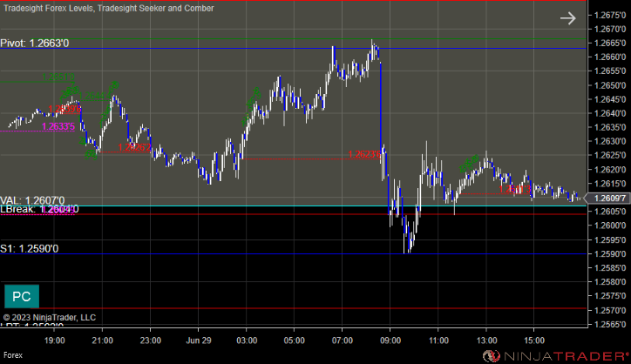631x364 pixels.
Task: Select the VAL: 1.2607'0 level label
Action: pyautogui.click(x=32, y=200)
